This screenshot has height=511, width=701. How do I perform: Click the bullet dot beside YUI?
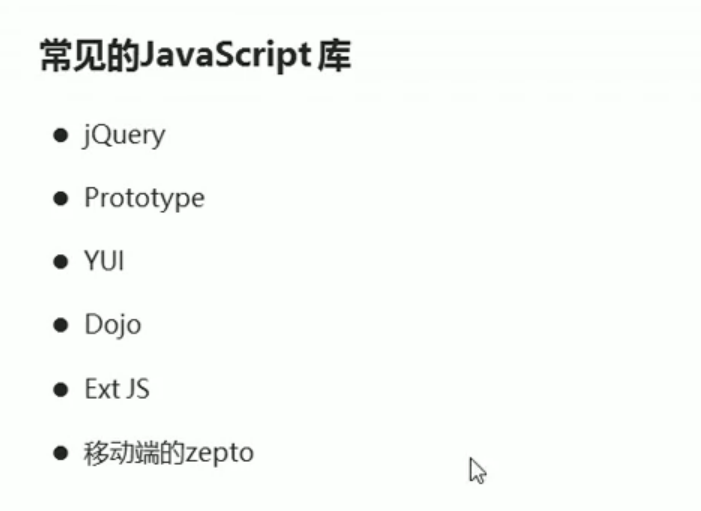[60, 262]
